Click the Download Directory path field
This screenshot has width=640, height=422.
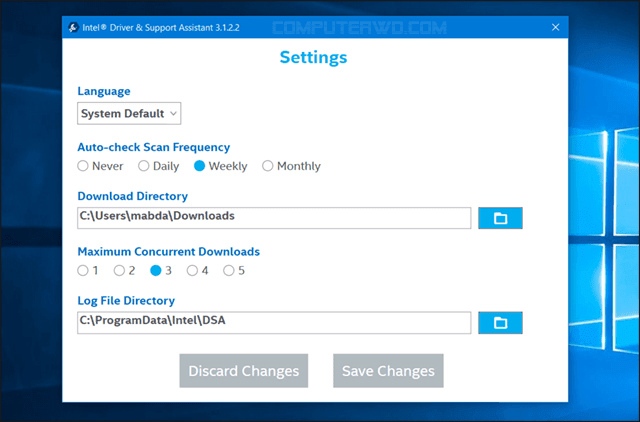(x=274, y=218)
